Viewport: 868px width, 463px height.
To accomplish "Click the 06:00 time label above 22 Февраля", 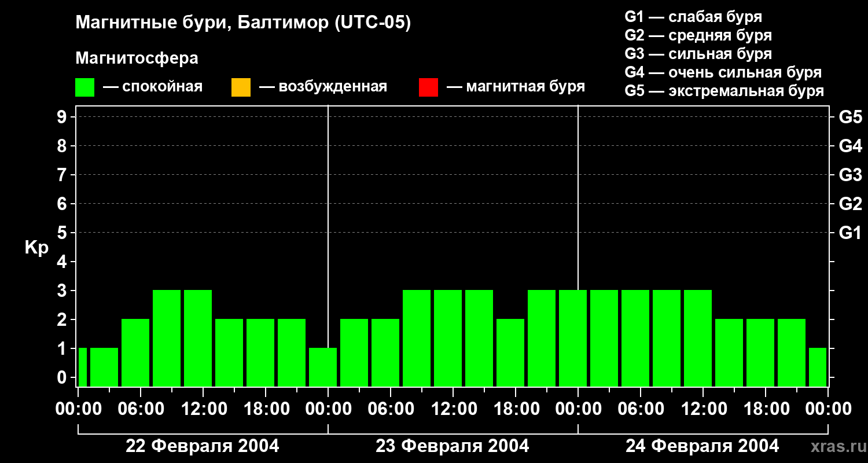I will click(x=141, y=409).
